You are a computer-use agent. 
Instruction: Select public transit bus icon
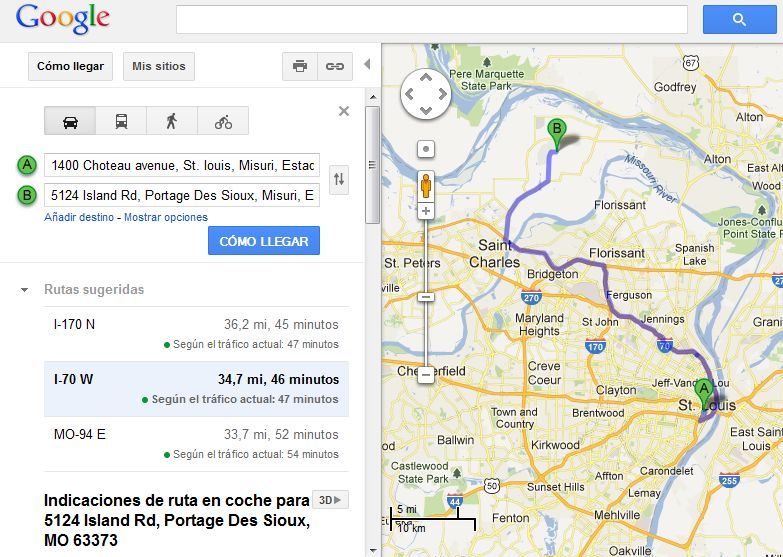(x=121, y=121)
